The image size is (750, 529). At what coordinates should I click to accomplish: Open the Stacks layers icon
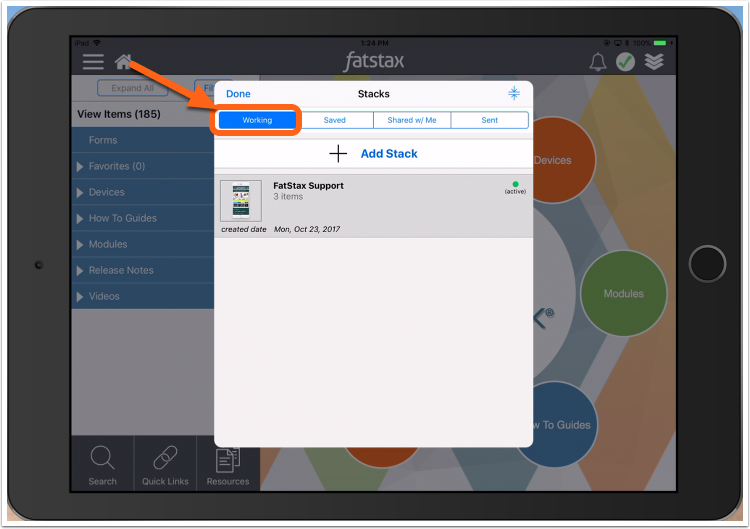tap(654, 62)
